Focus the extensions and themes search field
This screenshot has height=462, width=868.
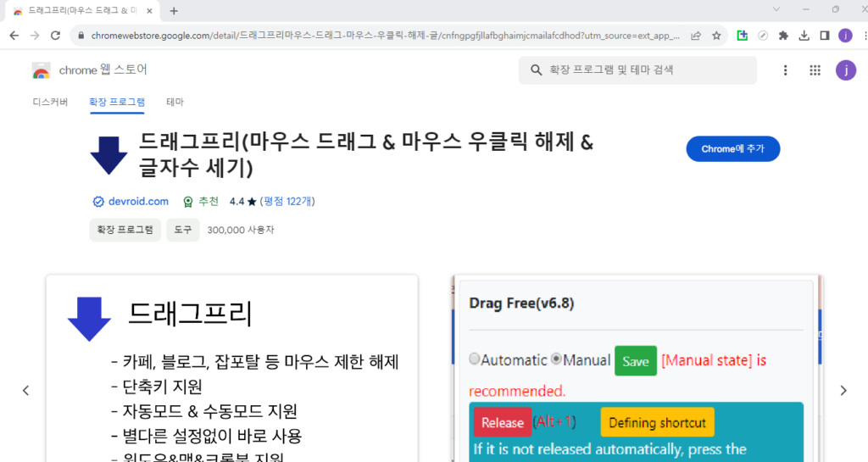click(637, 70)
